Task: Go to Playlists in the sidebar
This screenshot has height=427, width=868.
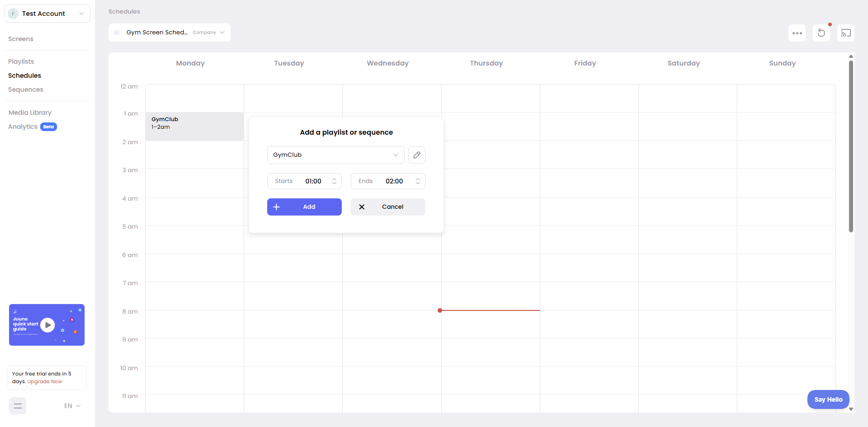Action: [x=21, y=61]
